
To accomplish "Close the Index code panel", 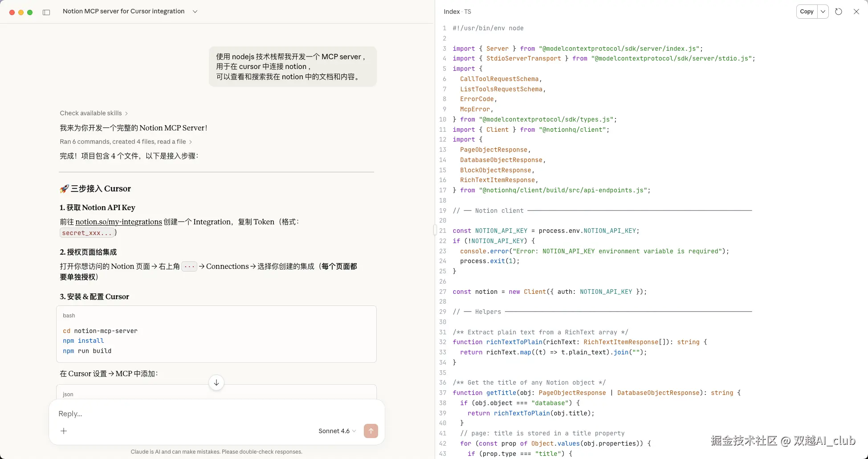I will 856,12.
